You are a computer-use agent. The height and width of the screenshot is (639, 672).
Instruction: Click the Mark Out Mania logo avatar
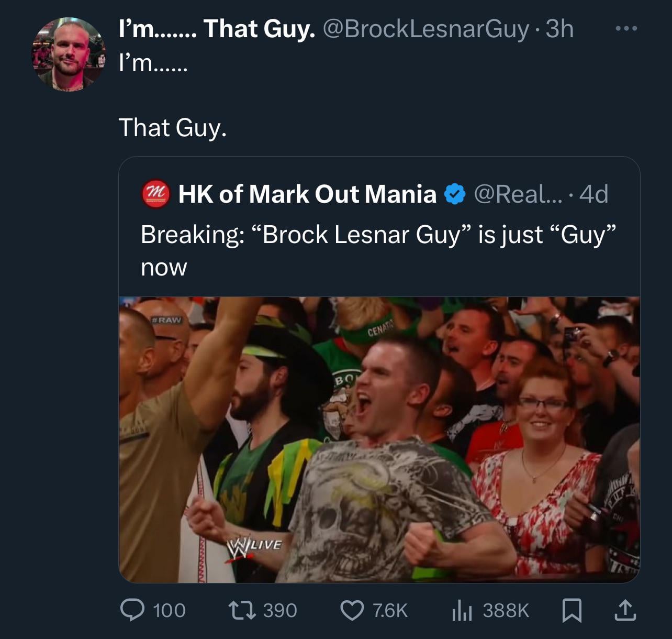click(x=155, y=194)
